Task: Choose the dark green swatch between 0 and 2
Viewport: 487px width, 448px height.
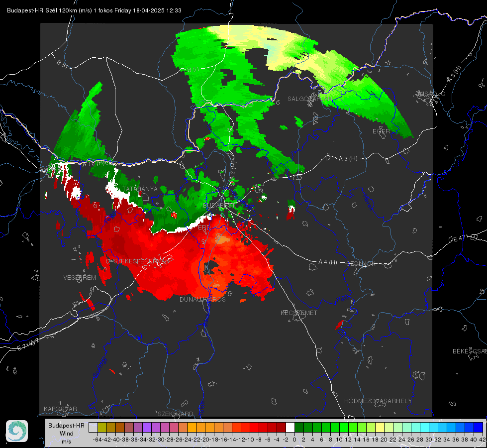Action: click(x=299, y=427)
